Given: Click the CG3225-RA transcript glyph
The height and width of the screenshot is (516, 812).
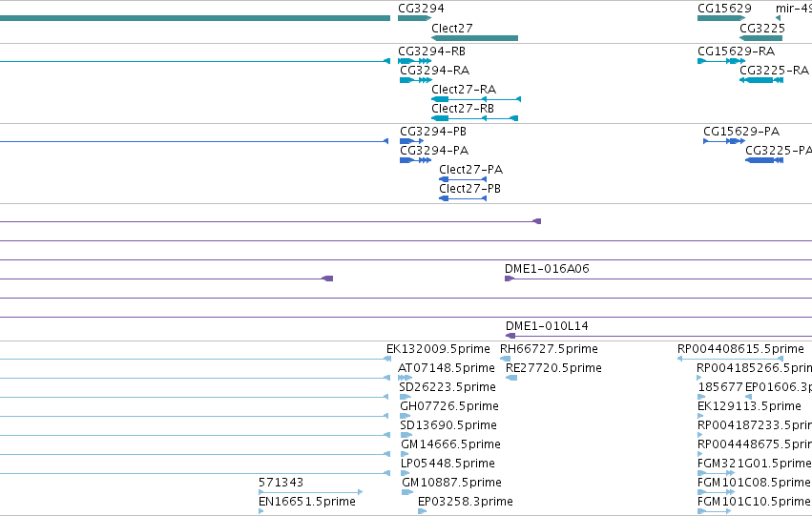Looking at the screenshot, I should [x=761, y=80].
